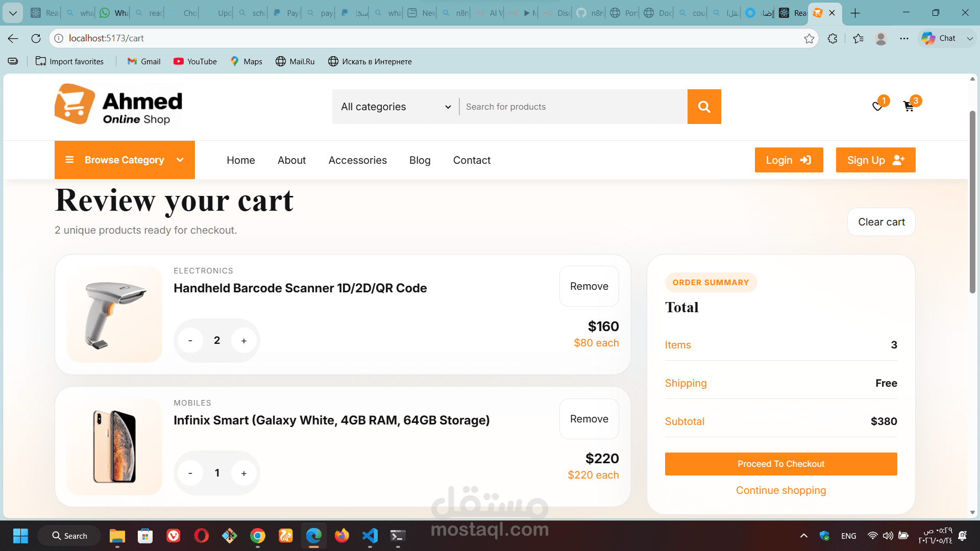Go back using the browser back arrow
The width and height of the screenshot is (980, 551).
coord(13,38)
